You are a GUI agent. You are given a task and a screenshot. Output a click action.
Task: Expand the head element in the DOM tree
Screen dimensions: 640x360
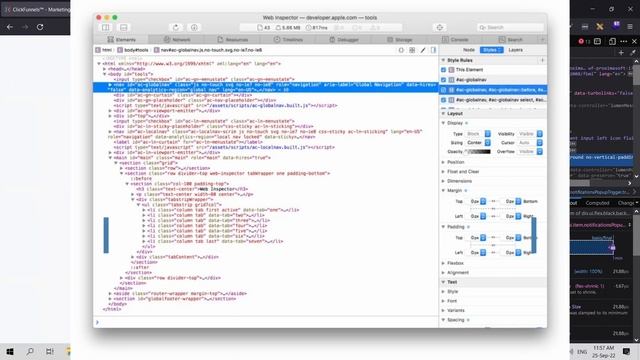tap(104, 69)
